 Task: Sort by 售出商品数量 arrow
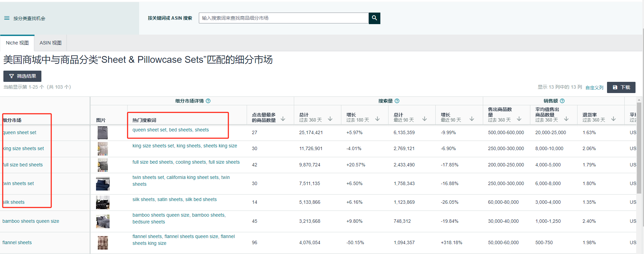519,119
